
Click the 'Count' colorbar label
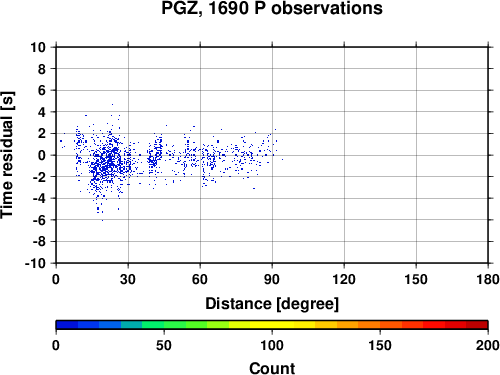(x=272, y=368)
